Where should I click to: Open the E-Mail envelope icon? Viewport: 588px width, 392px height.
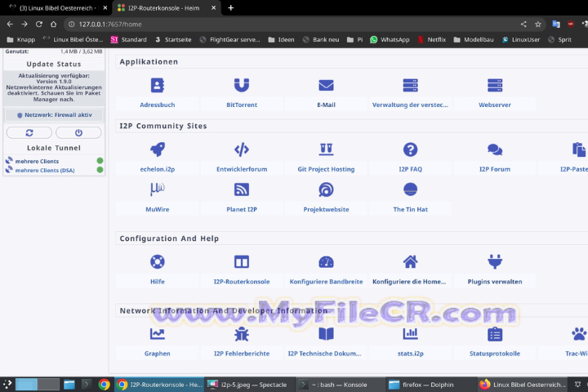[326, 86]
